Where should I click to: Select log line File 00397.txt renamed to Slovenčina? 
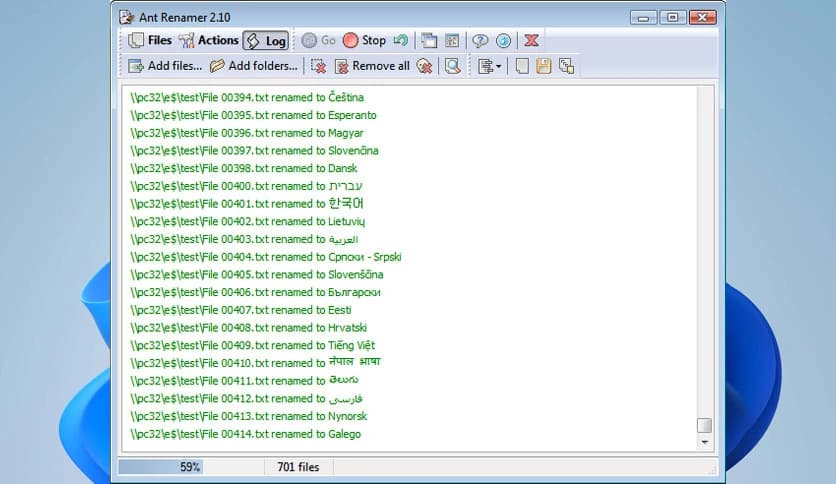click(254, 150)
